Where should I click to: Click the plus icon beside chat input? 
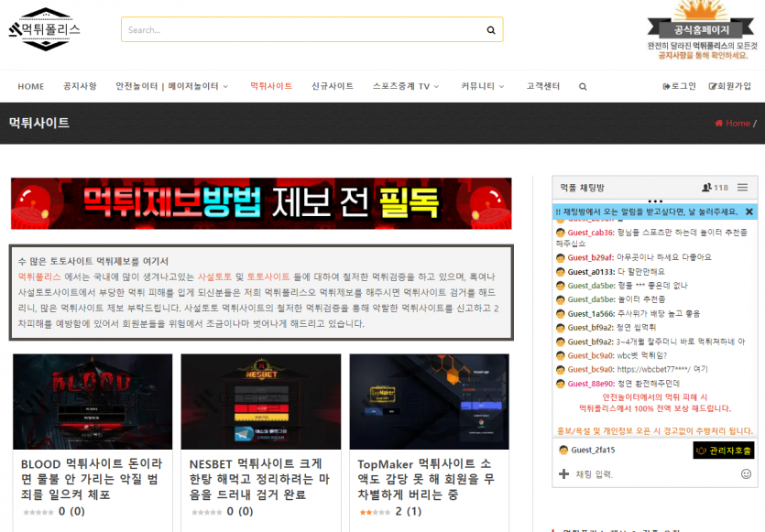coord(563,474)
